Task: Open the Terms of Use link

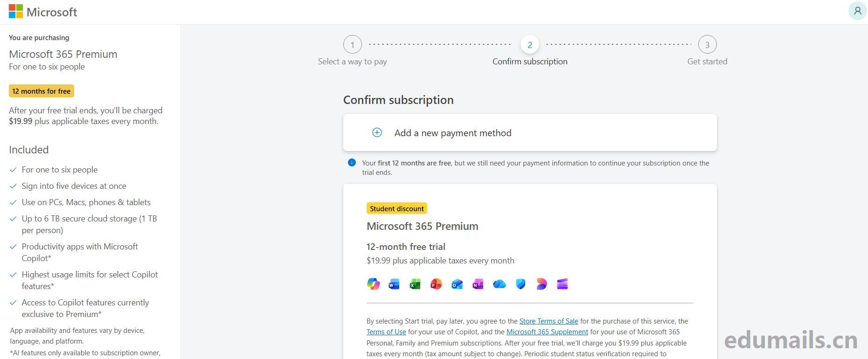Action: (x=386, y=332)
